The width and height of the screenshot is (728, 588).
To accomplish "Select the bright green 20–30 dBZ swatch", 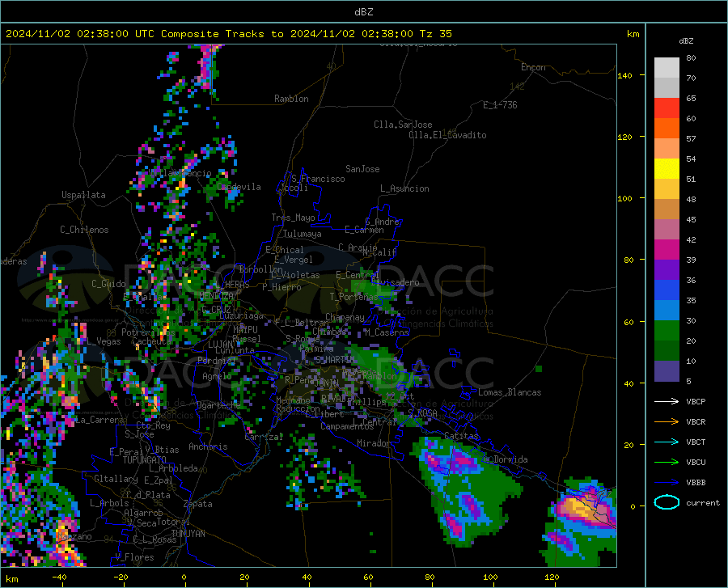I will pos(667,331).
